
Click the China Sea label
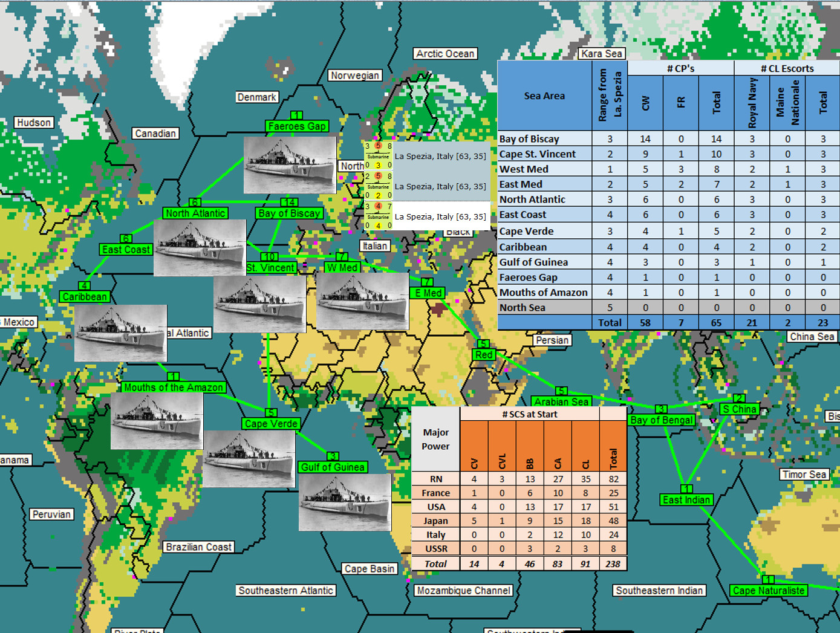coord(812,337)
